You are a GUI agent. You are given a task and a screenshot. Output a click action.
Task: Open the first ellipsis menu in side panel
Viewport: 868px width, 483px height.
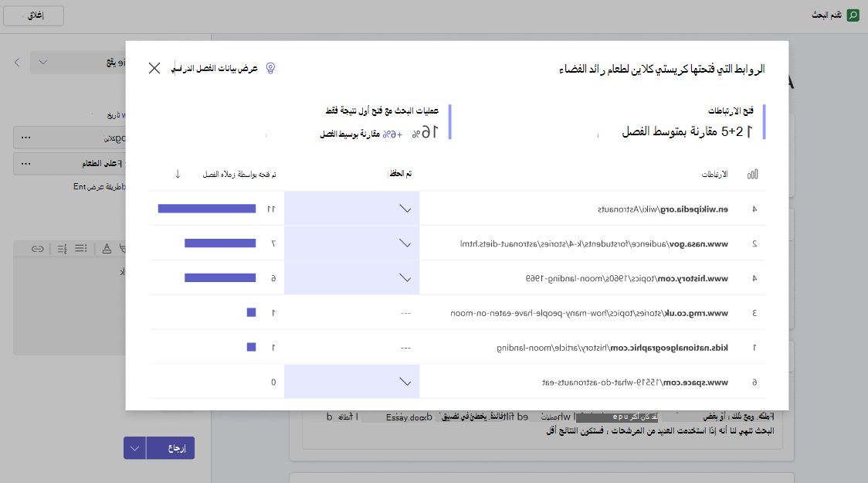(26, 138)
